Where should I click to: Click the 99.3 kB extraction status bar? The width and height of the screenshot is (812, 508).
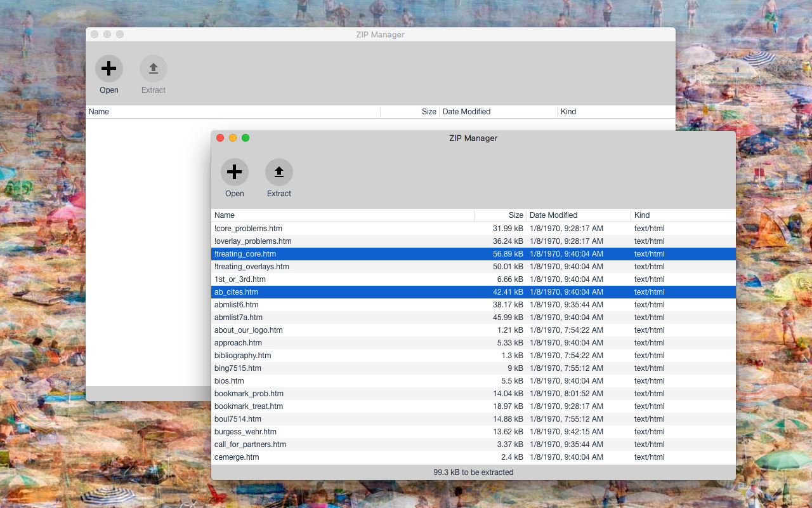473,472
